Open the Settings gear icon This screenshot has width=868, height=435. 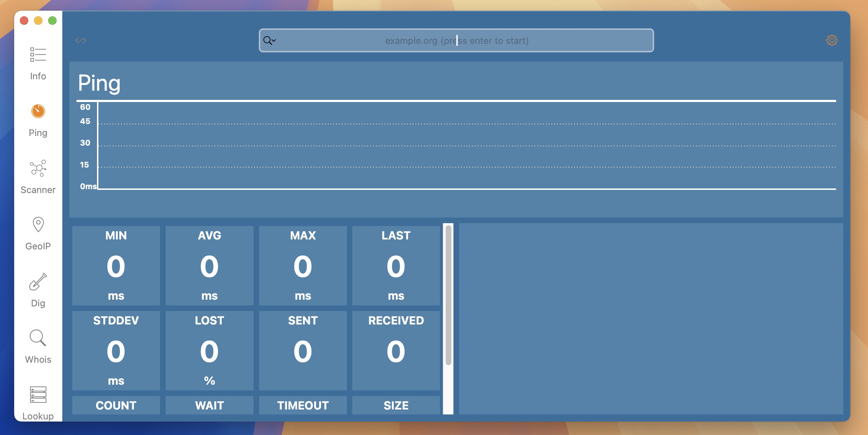pyautogui.click(x=831, y=39)
